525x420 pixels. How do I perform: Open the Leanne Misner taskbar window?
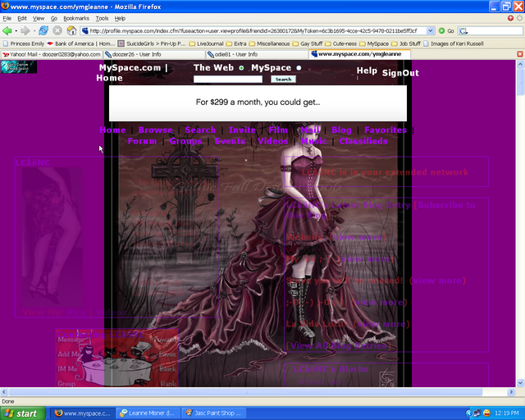coord(148,413)
